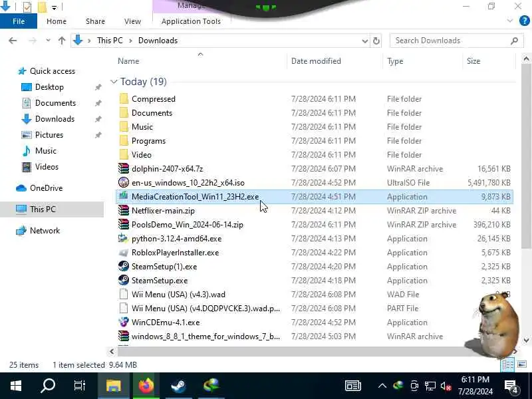Viewport: 532px width, 399px height.
Task: Click the SteamSetup(1).exe Steam icon
Action: click(124, 267)
